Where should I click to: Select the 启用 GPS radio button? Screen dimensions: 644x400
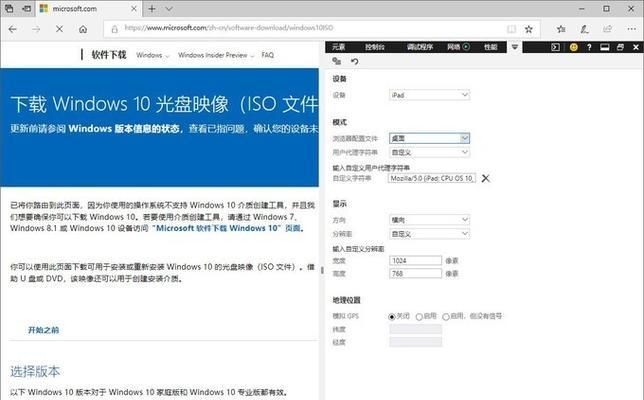point(419,317)
